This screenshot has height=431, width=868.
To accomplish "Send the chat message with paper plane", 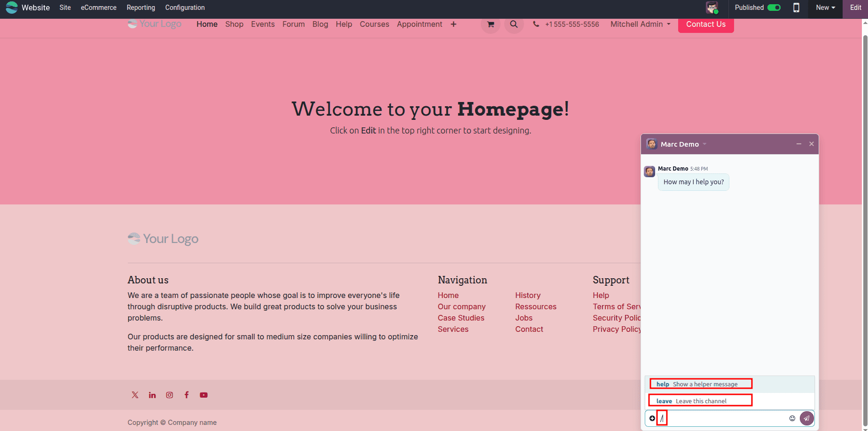I will [806, 418].
